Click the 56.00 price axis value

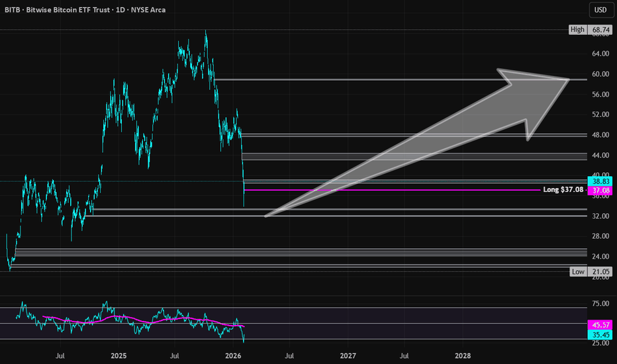600,95
